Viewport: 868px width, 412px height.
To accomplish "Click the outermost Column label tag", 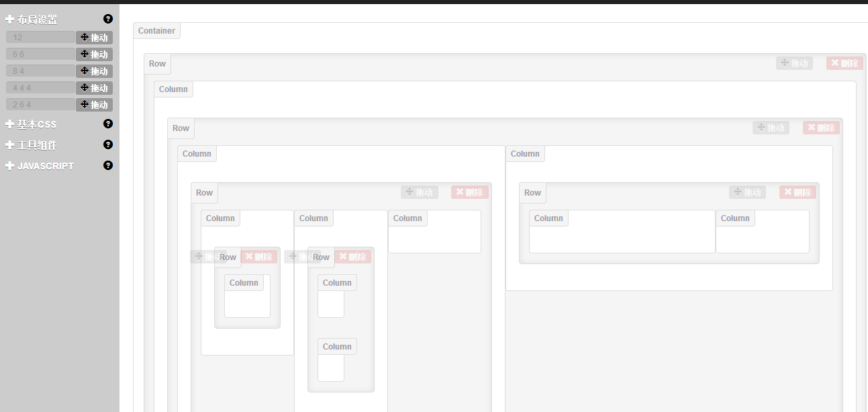I will coord(173,89).
